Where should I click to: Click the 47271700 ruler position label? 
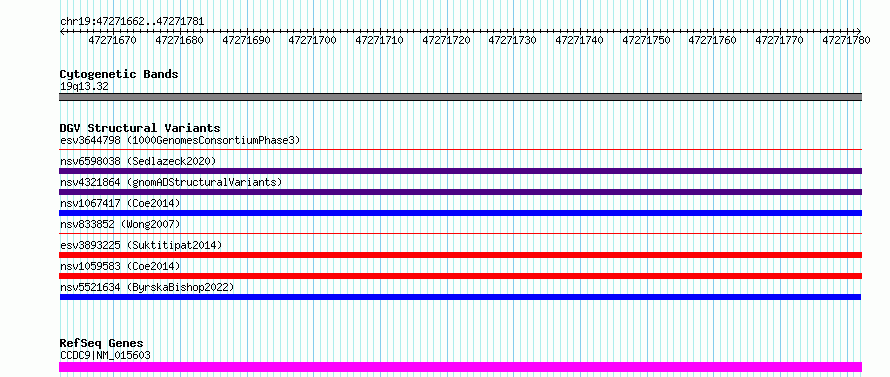click(x=313, y=40)
